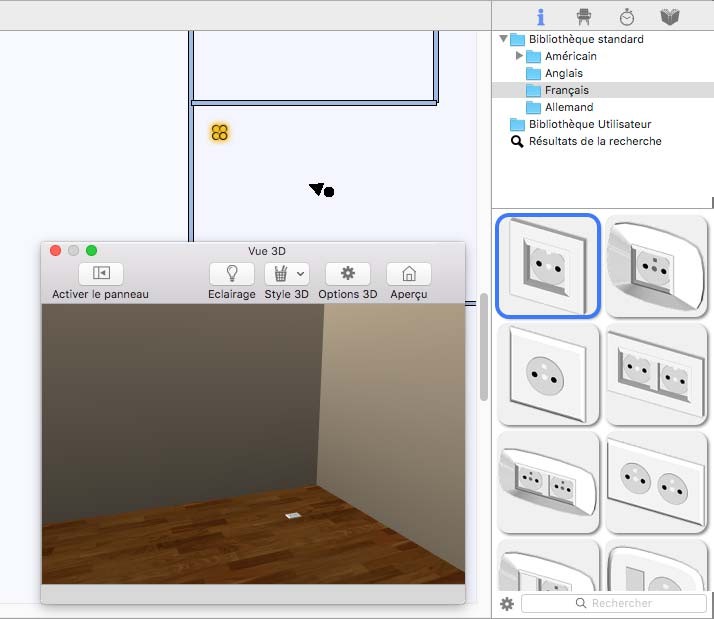Collapse the Bibliothèque standard folder

point(503,39)
